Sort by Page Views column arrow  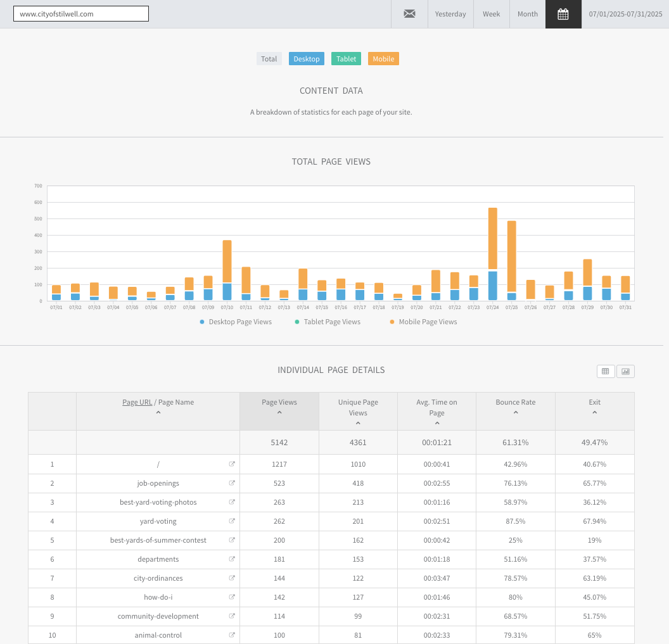click(279, 413)
